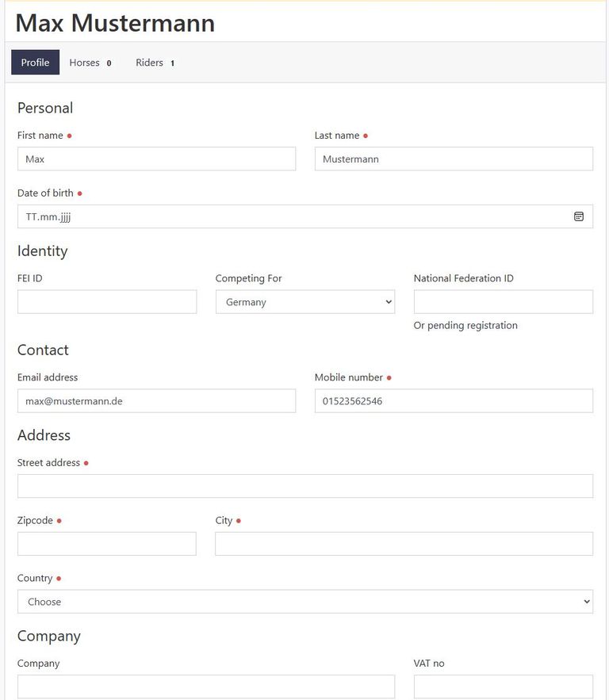Focus the National Federation ID field
Viewport: 609px width, 700px height.
click(x=504, y=302)
